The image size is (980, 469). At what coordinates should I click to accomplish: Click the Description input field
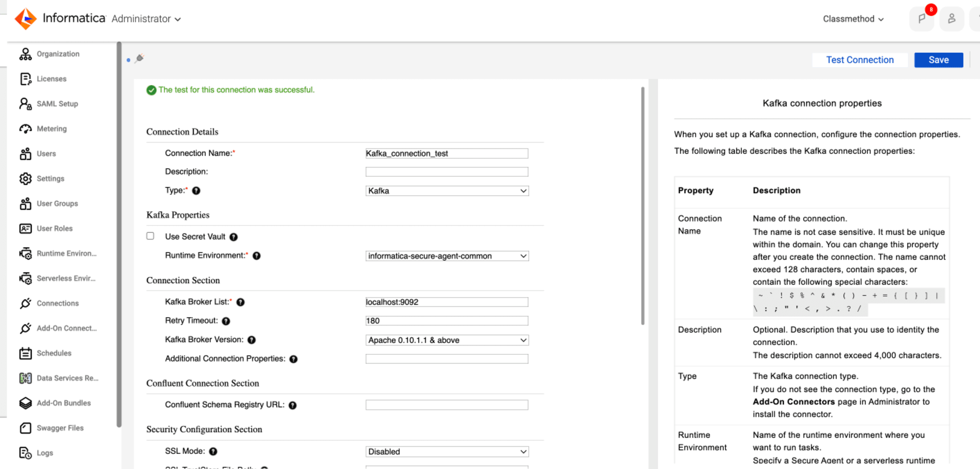pos(447,172)
